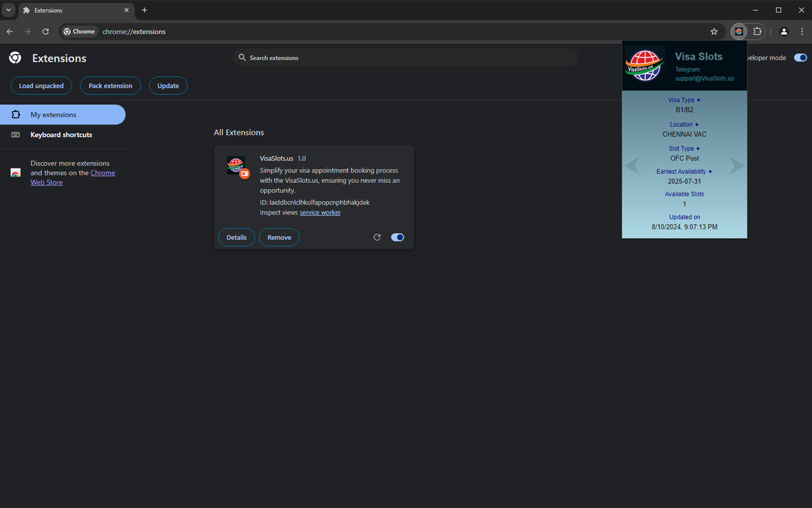Show next slot with the right arrow
Viewport: 812px width, 508px height.
pyautogui.click(x=737, y=166)
